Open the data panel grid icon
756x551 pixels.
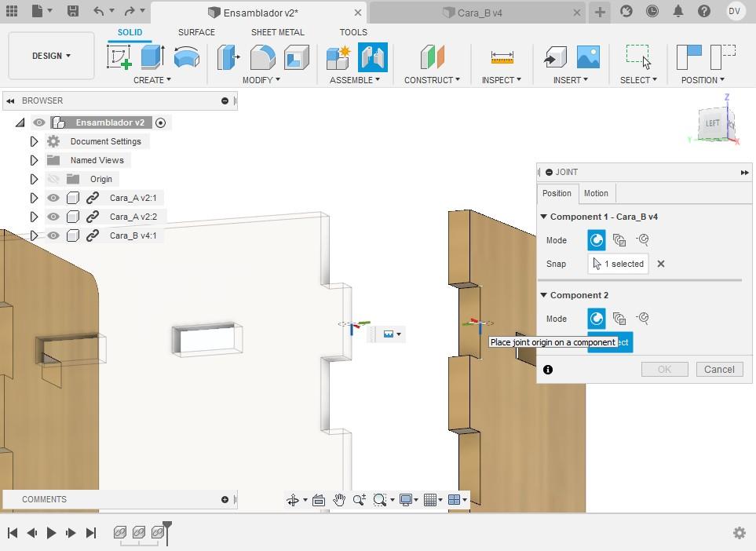[12, 11]
